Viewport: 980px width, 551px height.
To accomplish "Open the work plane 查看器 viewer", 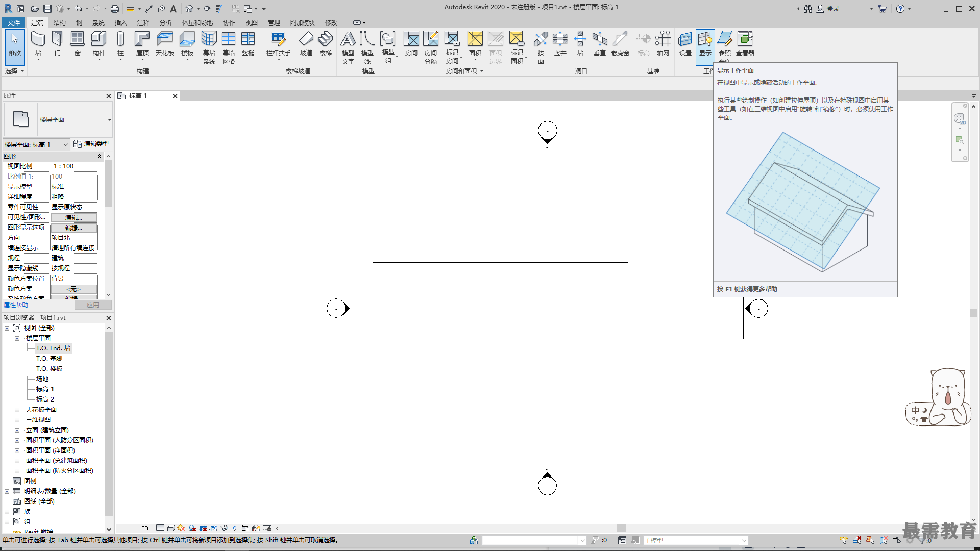I will (x=745, y=43).
